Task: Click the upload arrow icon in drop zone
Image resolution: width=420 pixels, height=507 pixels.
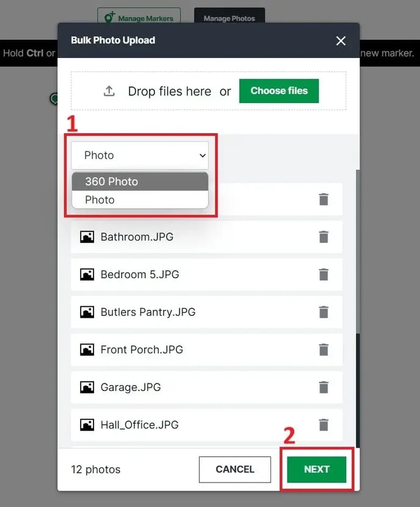Action: pos(109,91)
